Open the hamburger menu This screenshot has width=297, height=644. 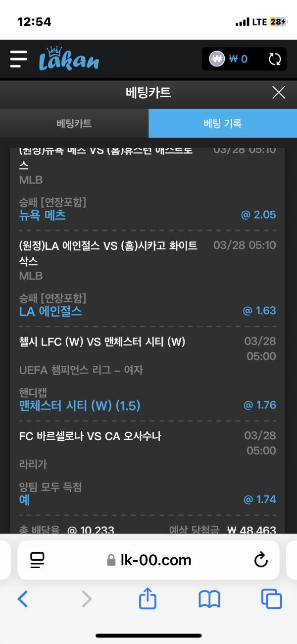[18, 59]
